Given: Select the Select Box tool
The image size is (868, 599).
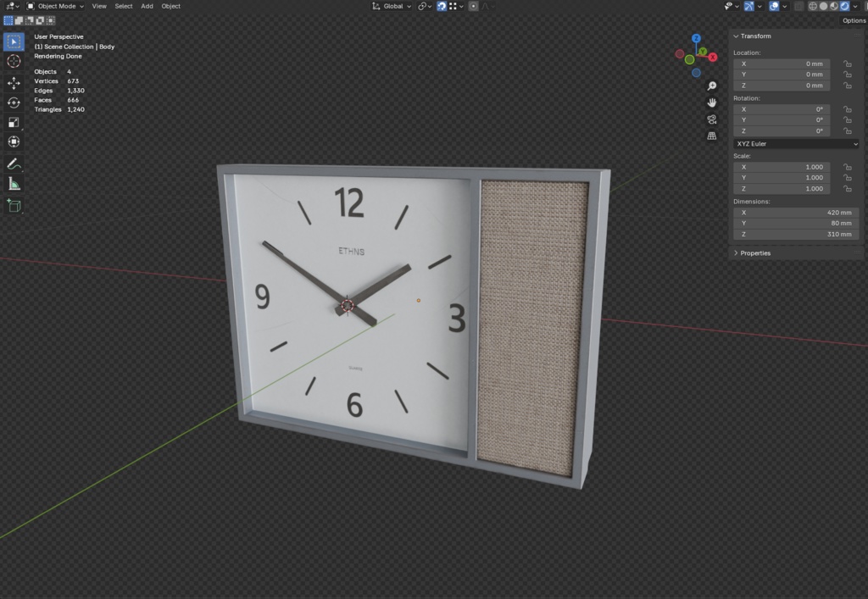Looking at the screenshot, I should (x=14, y=42).
